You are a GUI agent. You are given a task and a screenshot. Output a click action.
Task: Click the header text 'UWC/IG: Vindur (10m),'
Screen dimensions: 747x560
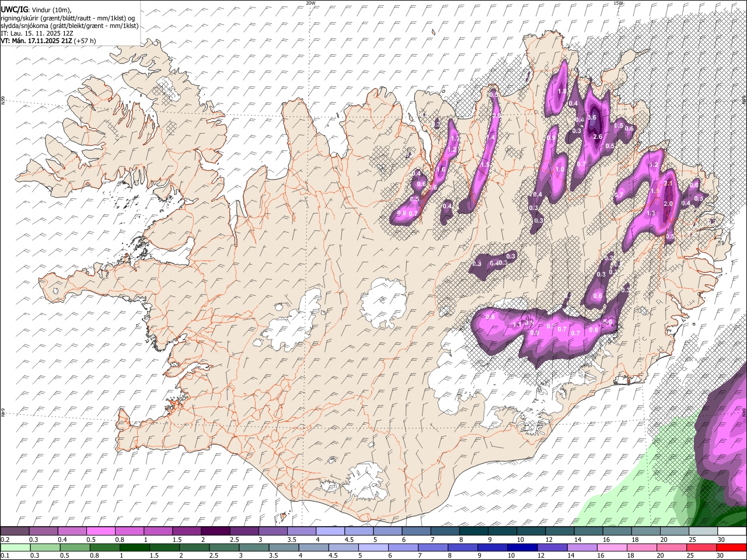point(36,10)
